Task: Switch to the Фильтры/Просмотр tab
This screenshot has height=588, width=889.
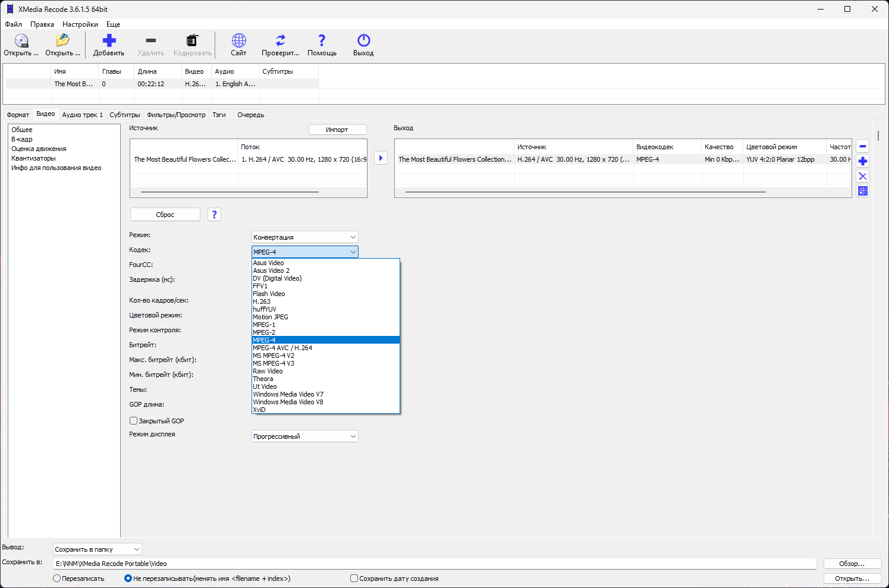Action: (176, 115)
